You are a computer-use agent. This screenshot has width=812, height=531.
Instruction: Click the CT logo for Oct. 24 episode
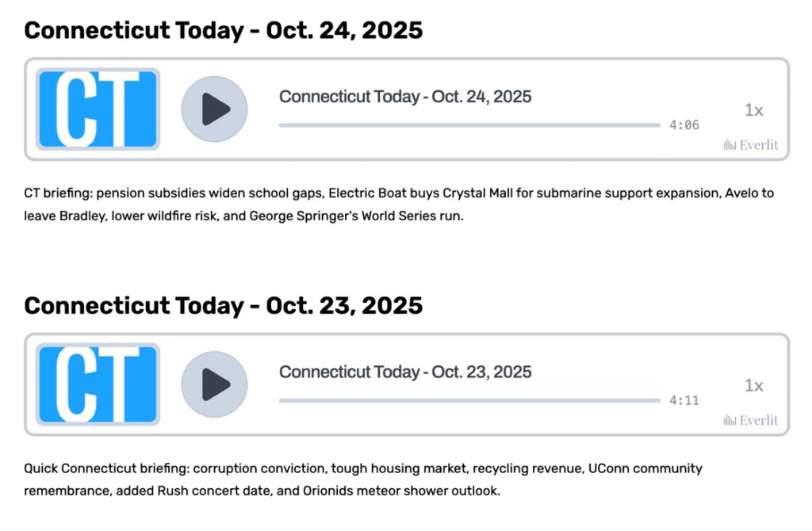pyautogui.click(x=98, y=109)
